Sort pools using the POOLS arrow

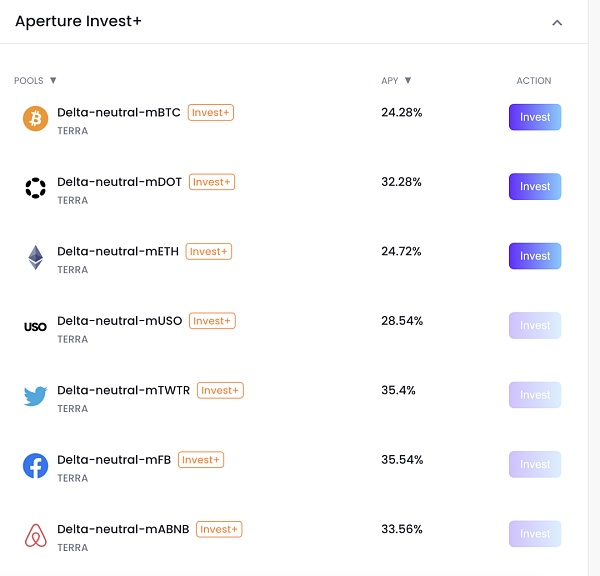[x=53, y=80]
